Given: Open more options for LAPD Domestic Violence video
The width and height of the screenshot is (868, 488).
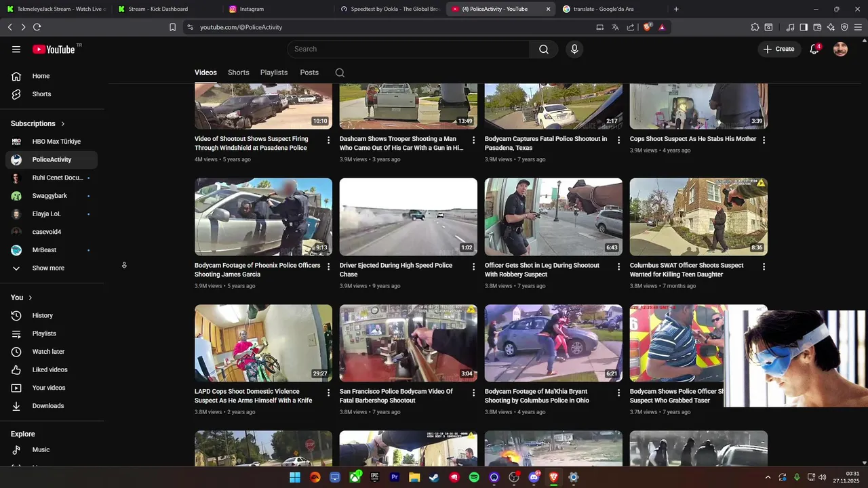Looking at the screenshot, I should (x=329, y=393).
